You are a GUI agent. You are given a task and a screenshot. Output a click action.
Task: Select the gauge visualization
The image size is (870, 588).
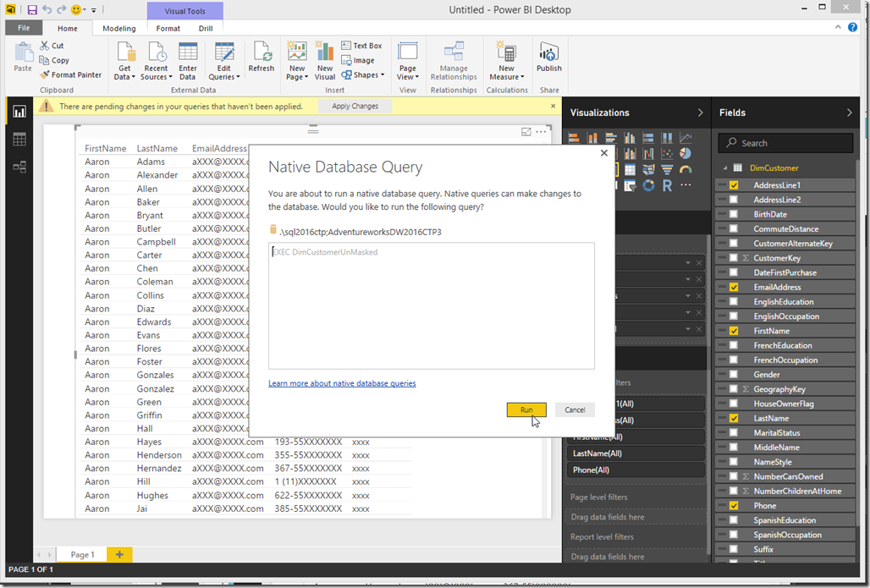(686, 170)
